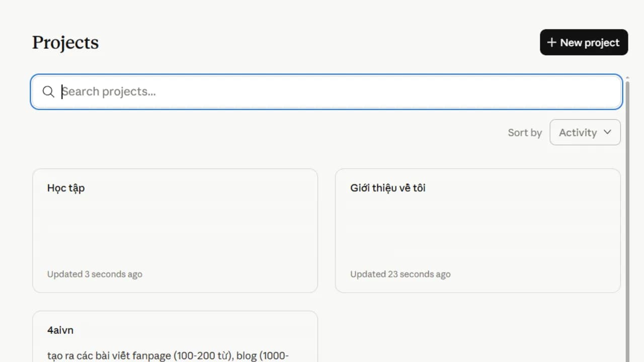Viewport: 644px width, 362px height.
Task: Click the magnifying glass search icon
Action: [48, 92]
